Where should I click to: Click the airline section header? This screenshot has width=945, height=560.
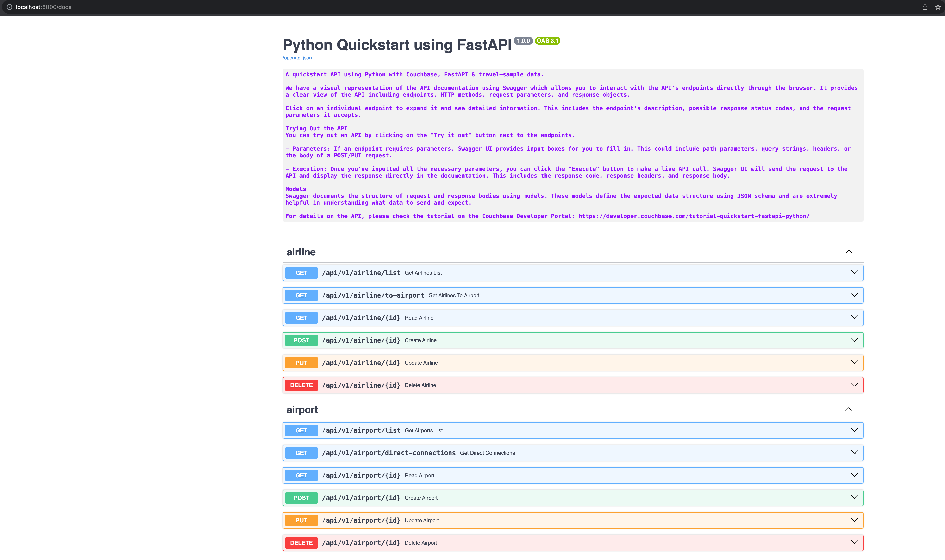tap(301, 252)
